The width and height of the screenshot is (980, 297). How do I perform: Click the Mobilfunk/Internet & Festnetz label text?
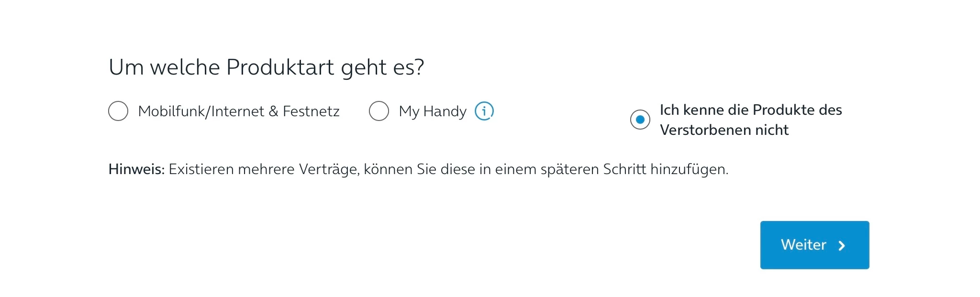tap(238, 111)
